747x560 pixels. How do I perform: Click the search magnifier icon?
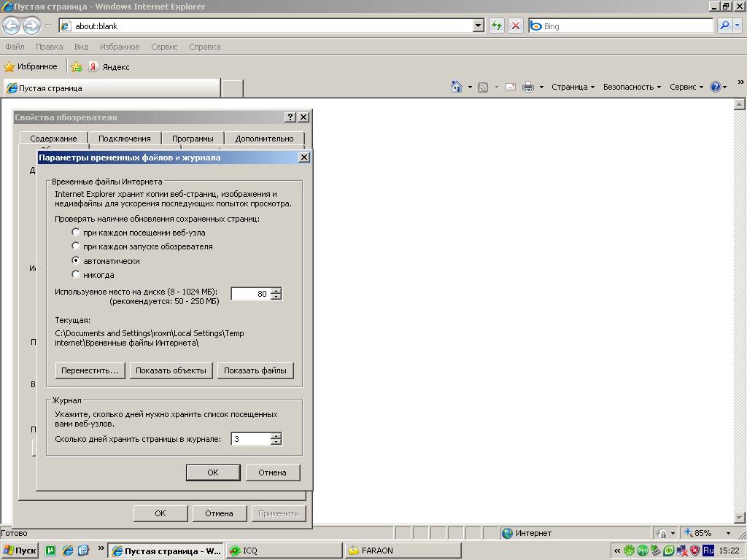click(724, 26)
